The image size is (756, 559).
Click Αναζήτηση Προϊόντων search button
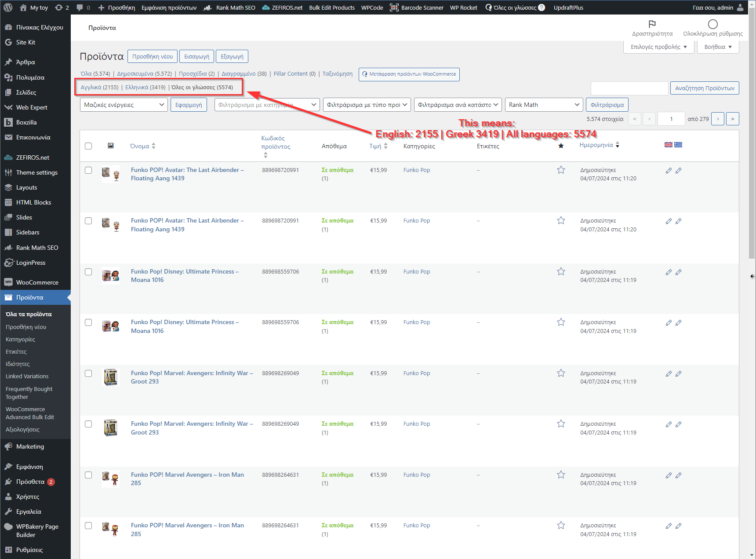705,88
